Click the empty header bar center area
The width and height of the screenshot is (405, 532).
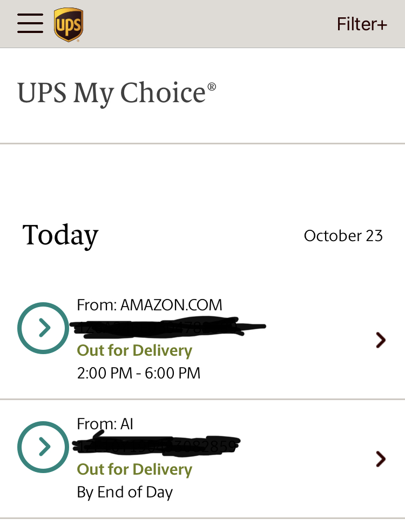(211, 24)
